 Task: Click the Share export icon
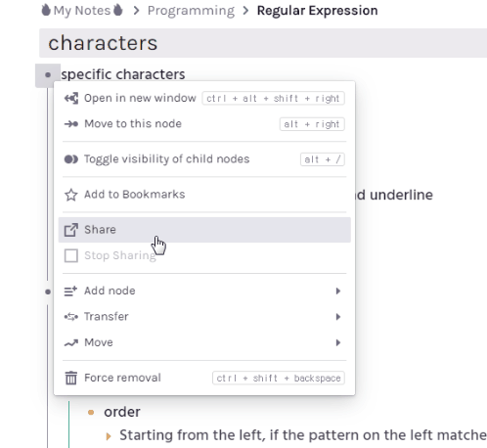pyautogui.click(x=71, y=230)
